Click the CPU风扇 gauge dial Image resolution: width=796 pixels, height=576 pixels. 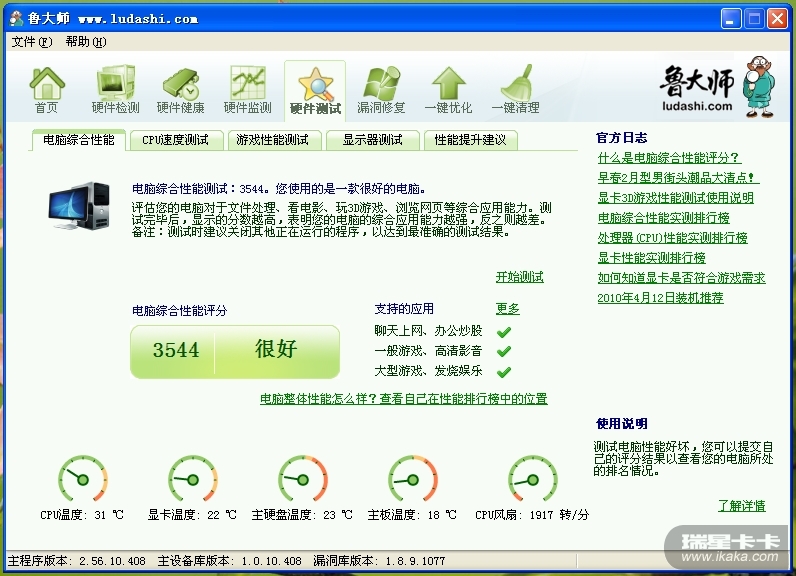click(x=533, y=479)
